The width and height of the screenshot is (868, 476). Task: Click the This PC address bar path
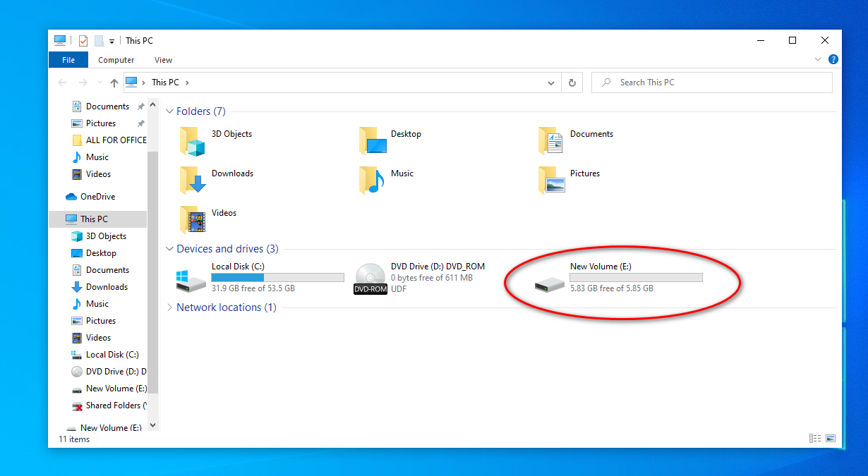pyautogui.click(x=165, y=83)
